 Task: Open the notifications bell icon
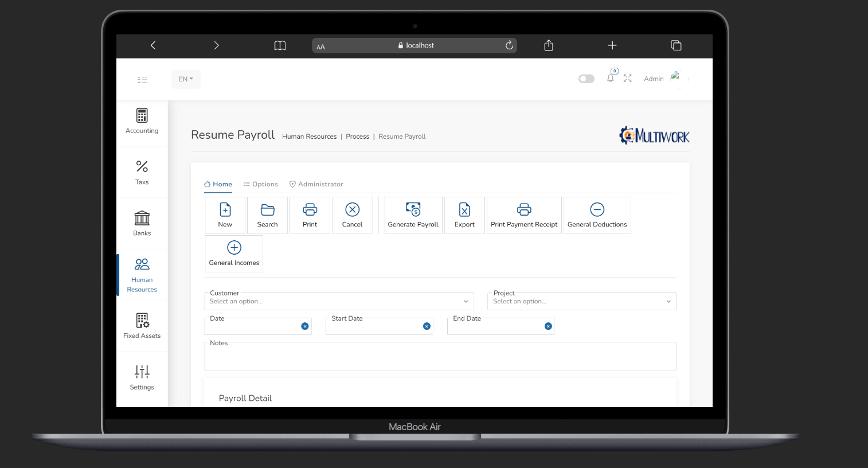point(610,79)
